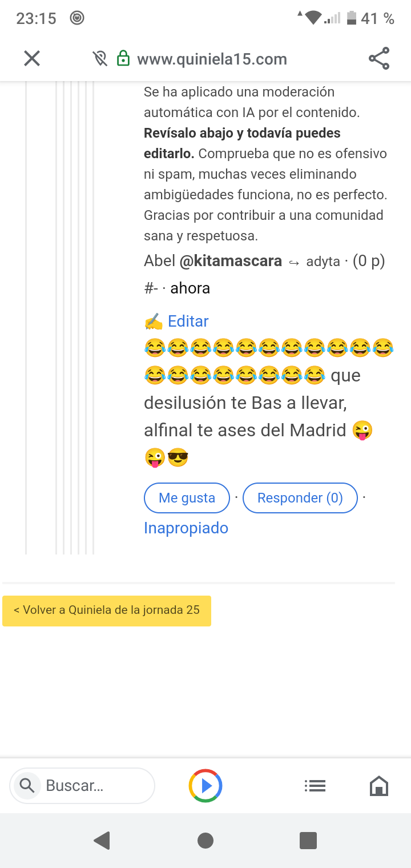
Task: Tap the adyta reply target name
Action: coord(323,262)
